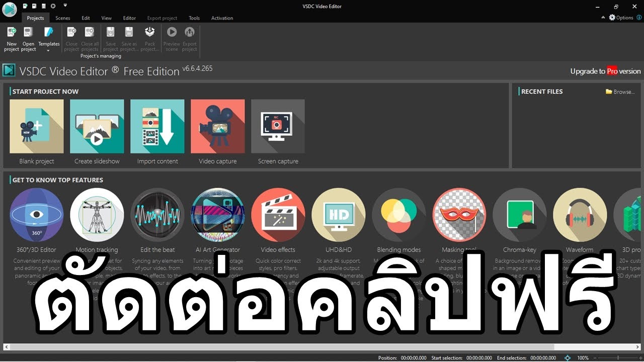Image resolution: width=644 pixels, height=362 pixels.
Task: Click quick access new project icon in title bar
Action: 25,6
